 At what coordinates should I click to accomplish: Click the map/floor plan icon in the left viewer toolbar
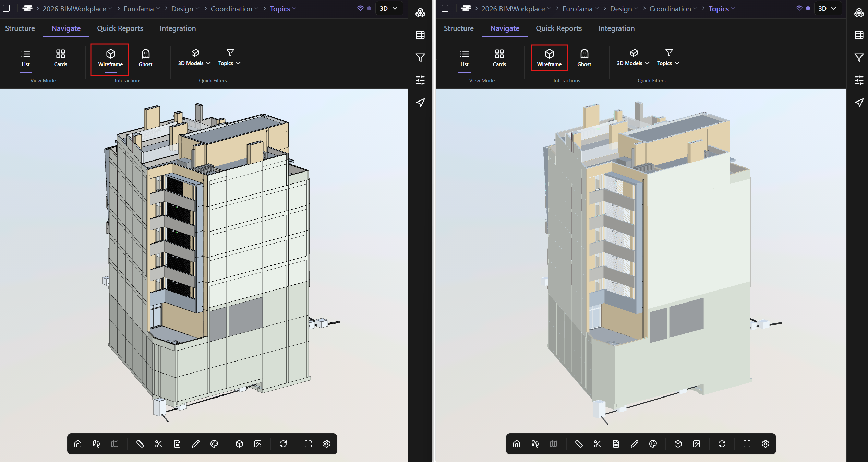click(x=115, y=444)
